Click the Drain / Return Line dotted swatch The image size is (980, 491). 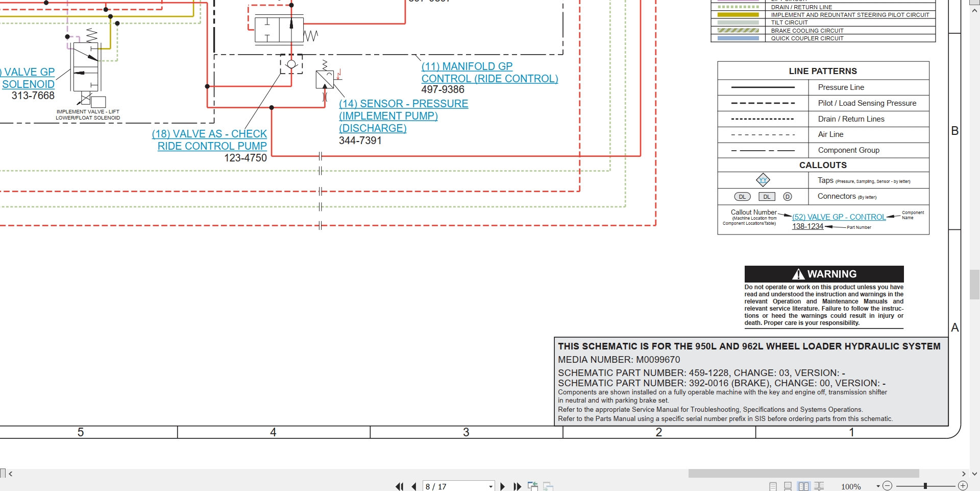click(738, 7)
